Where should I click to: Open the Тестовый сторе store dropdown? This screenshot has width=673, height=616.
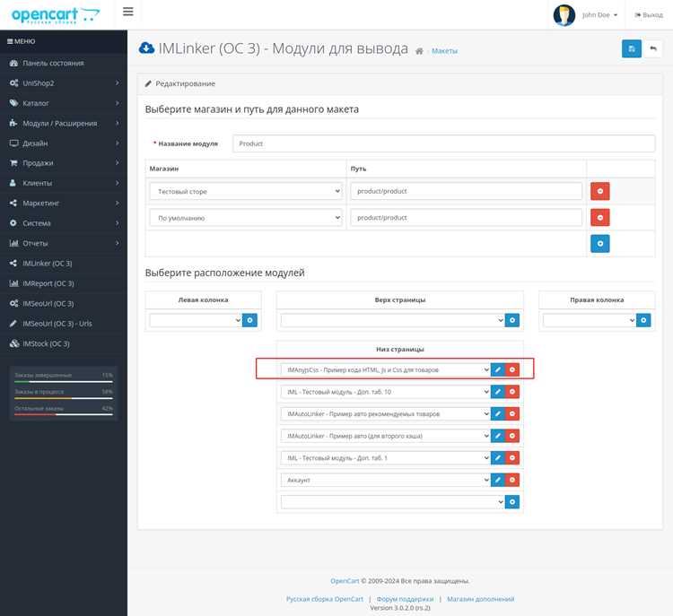point(246,191)
